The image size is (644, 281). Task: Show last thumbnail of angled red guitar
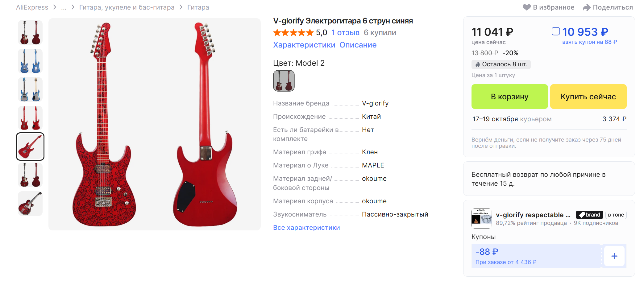(30, 204)
